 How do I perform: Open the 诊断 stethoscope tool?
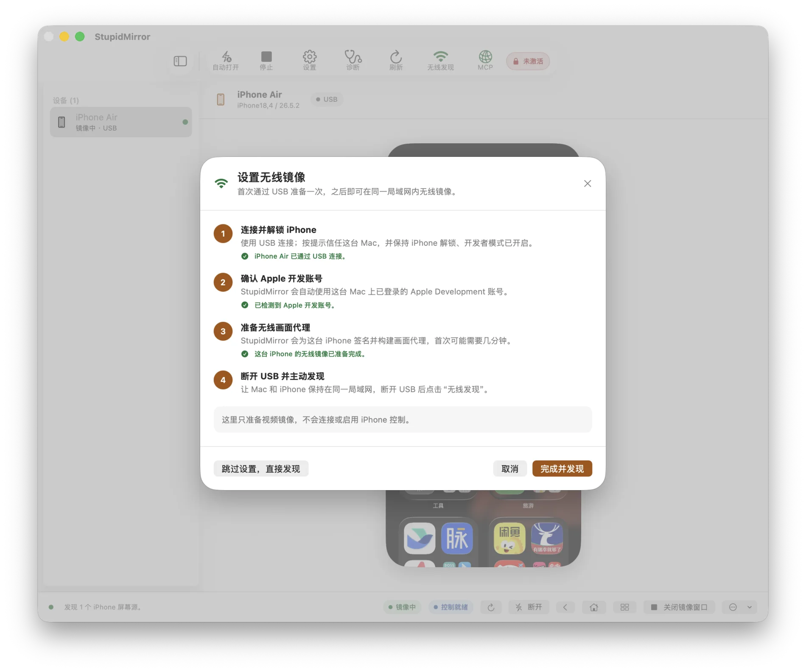click(353, 61)
